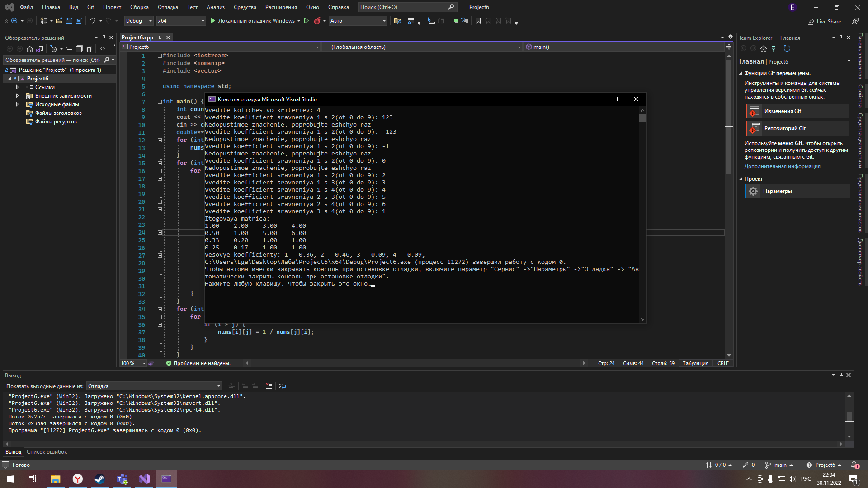Click View Code angle brackets icon
This screenshot has width=868, height=488.
(103, 49)
